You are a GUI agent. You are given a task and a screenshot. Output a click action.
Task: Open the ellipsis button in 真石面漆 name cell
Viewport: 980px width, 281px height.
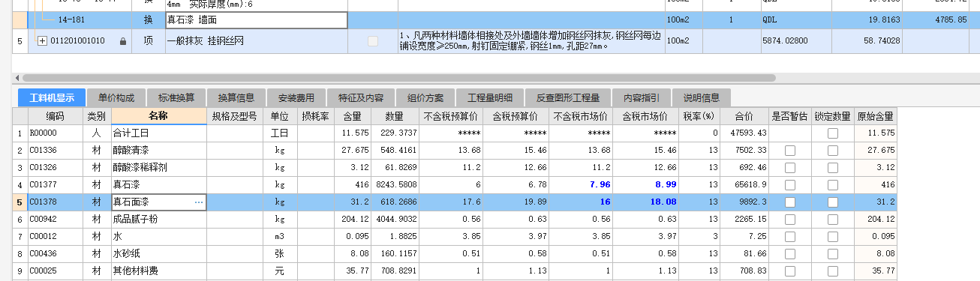point(199,202)
